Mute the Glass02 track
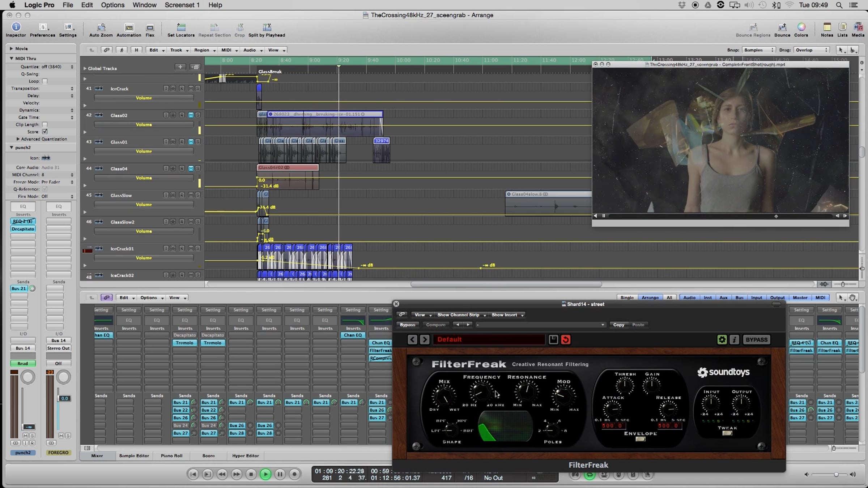This screenshot has width=868, height=488. click(191, 115)
